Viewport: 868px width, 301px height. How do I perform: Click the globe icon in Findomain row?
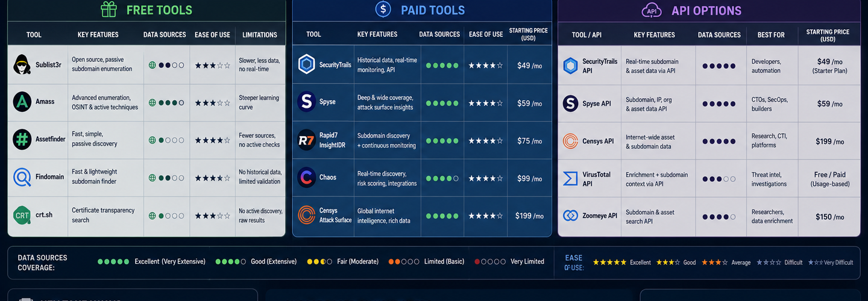pos(153,178)
